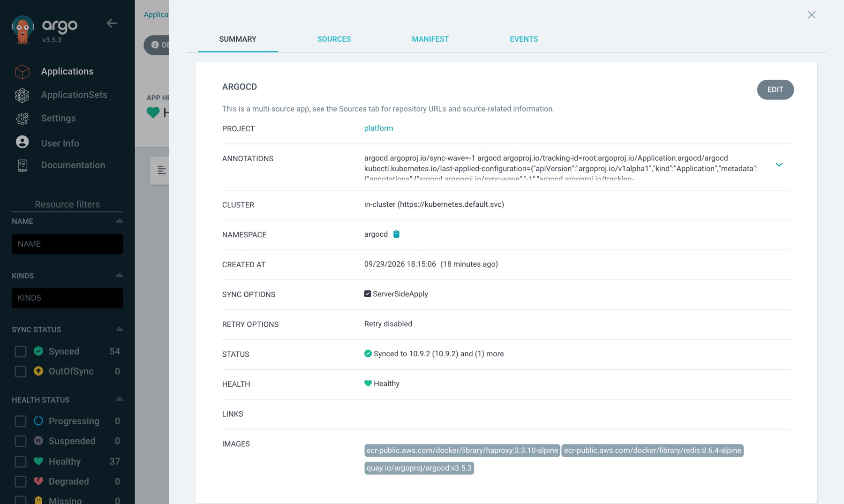This screenshot has width=844, height=504.
Task: Open User Info via its avatar icon
Action: pyautogui.click(x=22, y=142)
